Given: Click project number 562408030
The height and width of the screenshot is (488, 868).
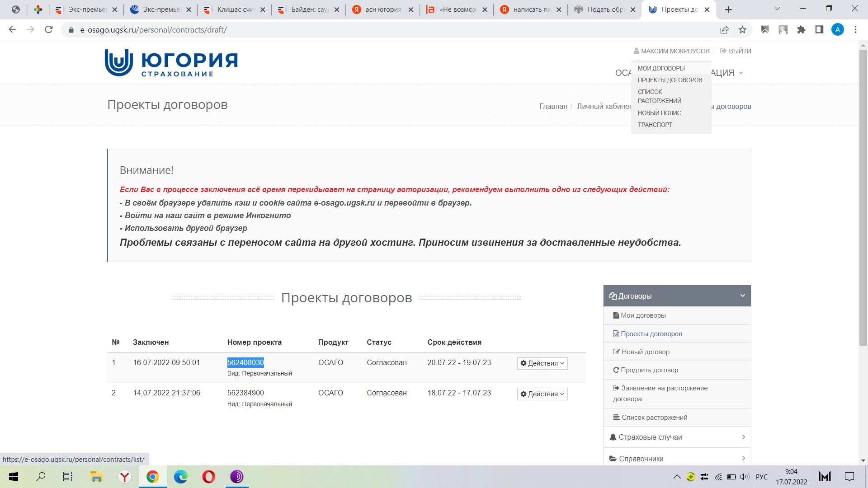Looking at the screenshot, I should 245,362.
